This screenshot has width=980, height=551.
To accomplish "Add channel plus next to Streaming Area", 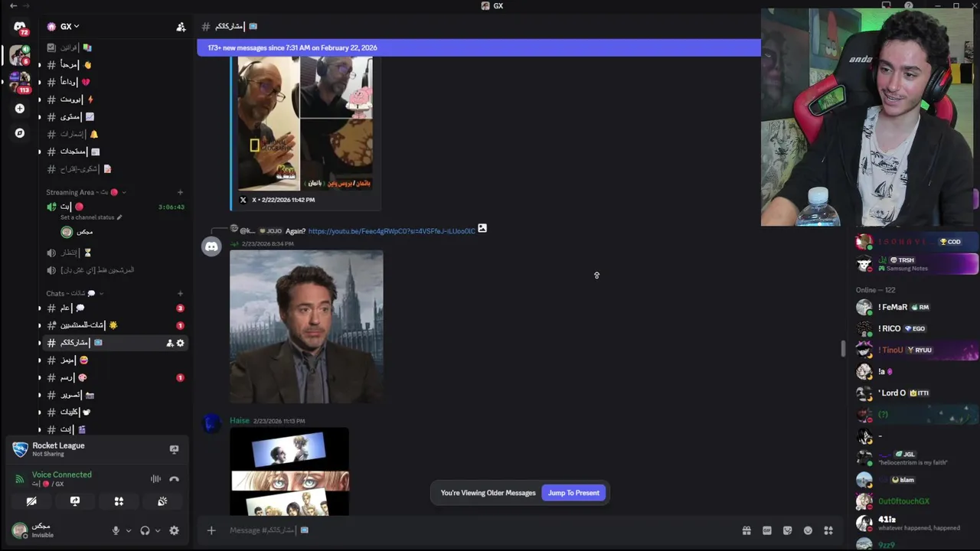I will pyautogui.click(x=180, y=192).
